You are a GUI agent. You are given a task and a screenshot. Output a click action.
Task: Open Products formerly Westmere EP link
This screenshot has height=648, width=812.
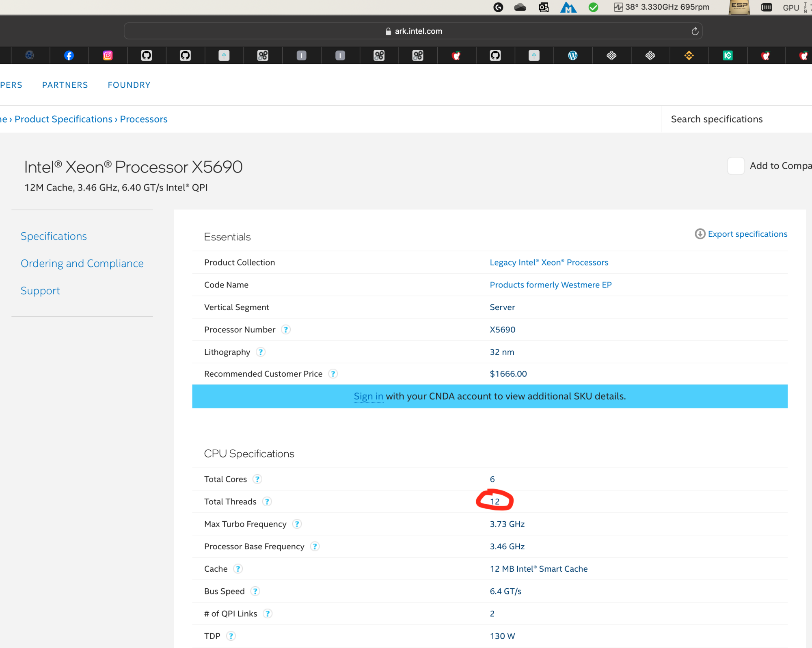[551, 285]
